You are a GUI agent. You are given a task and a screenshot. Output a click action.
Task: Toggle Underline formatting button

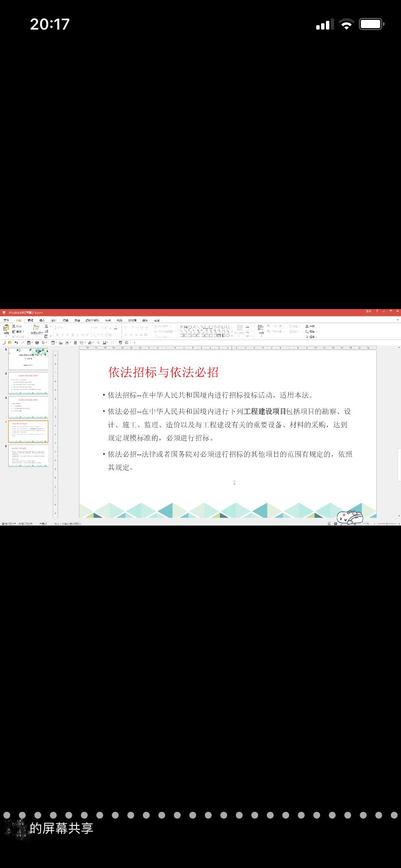coord(67,335)
